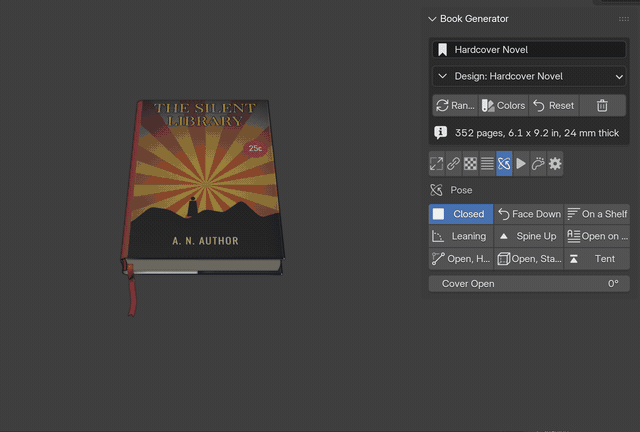The width and height of the screenshot is (640, 432).
Task: Switch to the dimensions resize tab icon
Action: pyautogui.click(x=437, y=164)
